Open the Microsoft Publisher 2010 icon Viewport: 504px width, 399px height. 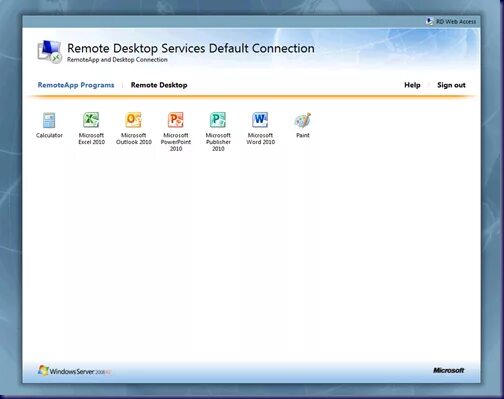tap(218, 120)
